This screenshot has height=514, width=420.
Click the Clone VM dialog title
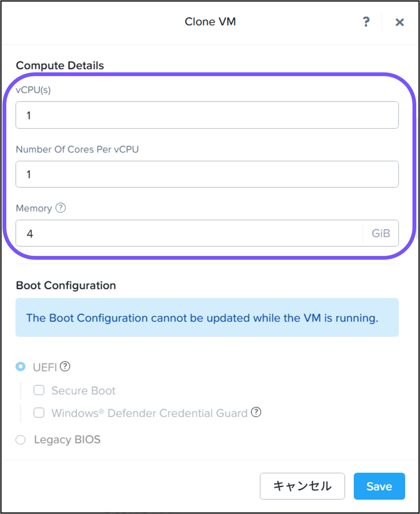tap(210, 22)
